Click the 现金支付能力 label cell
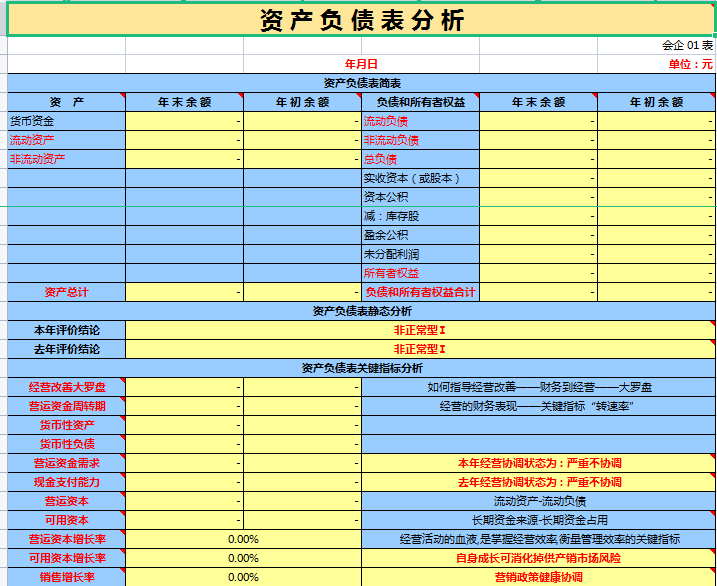The image size is (717, 586). pyautogui.click(x=66, y=482)
